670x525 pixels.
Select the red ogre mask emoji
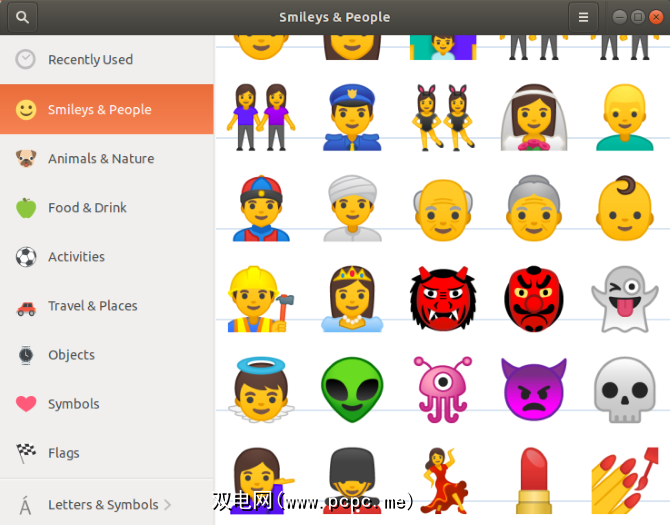click(x=443, y=299)
